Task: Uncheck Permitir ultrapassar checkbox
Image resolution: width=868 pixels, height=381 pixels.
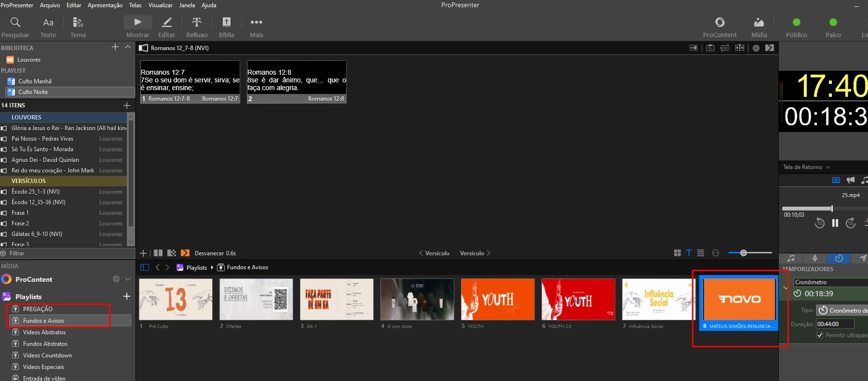Action: 820,335
